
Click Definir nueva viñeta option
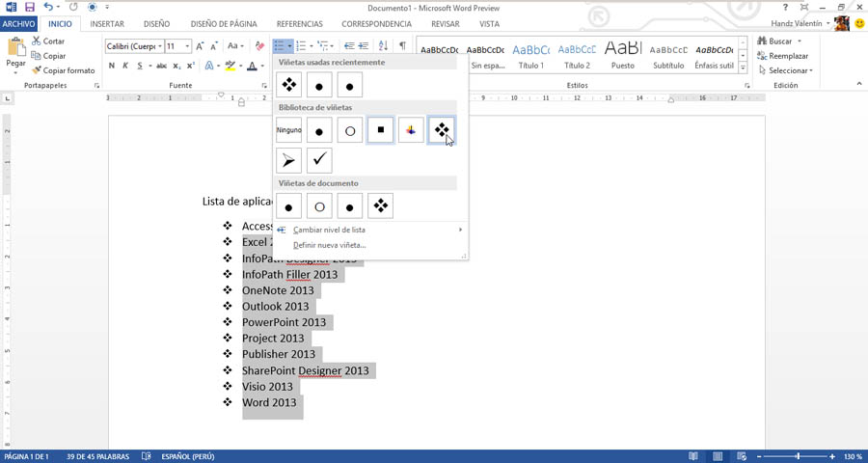click(x=329, y=245)
